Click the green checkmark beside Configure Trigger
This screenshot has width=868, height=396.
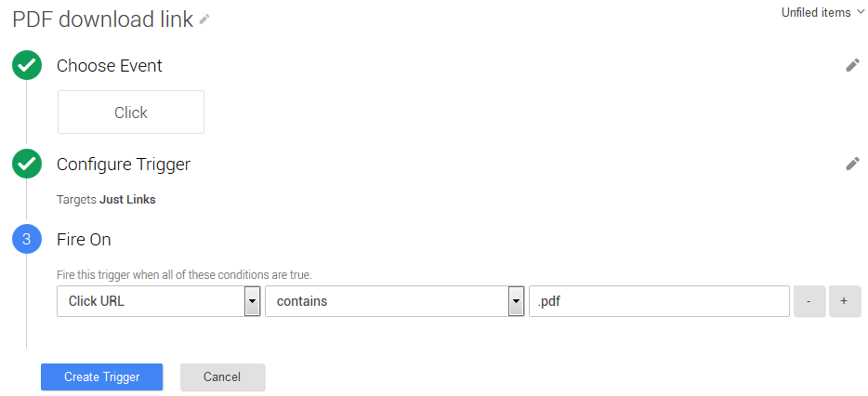[27, 164]
